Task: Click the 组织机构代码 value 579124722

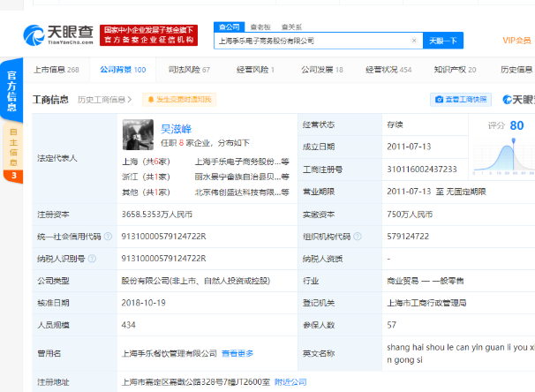Action: (408, 237)
